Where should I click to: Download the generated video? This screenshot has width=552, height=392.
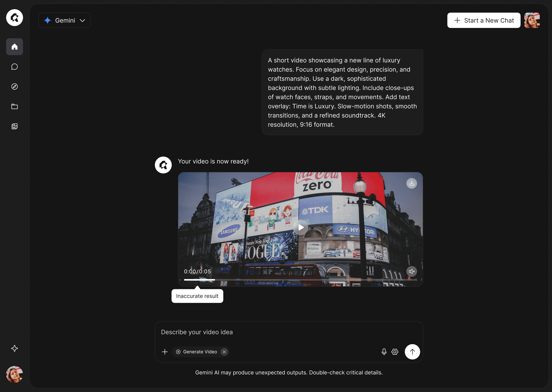coord(411,183)
